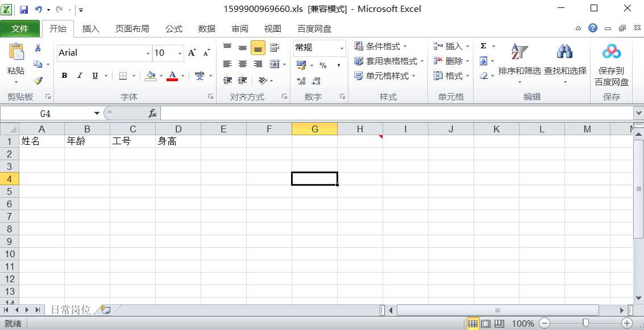Viewport: 644px width, 330px height.
Task: Click the phonetic guide wén icon
Action: (x=200, y=76)
